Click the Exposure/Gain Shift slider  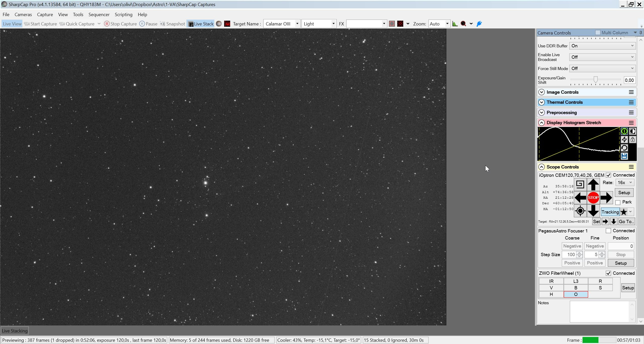[595, 80]
